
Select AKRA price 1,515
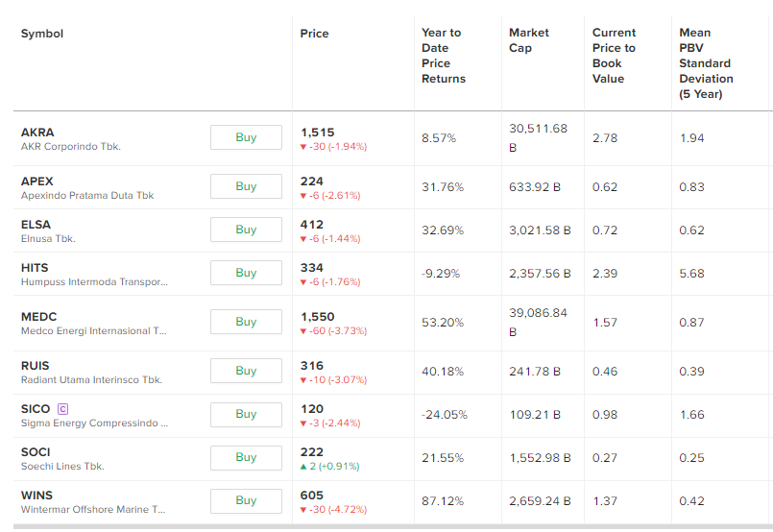318,133
